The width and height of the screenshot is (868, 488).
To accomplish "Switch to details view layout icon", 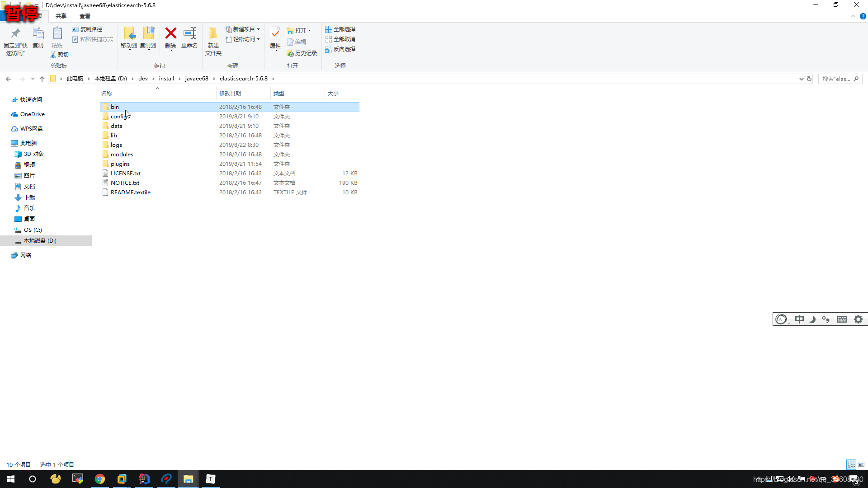I will 851,465.
